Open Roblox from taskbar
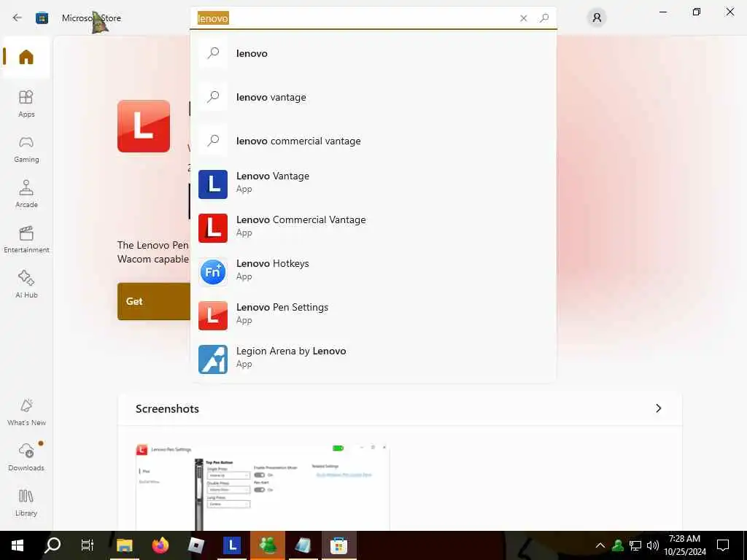The image size is (747, 560). click(196, 545)
